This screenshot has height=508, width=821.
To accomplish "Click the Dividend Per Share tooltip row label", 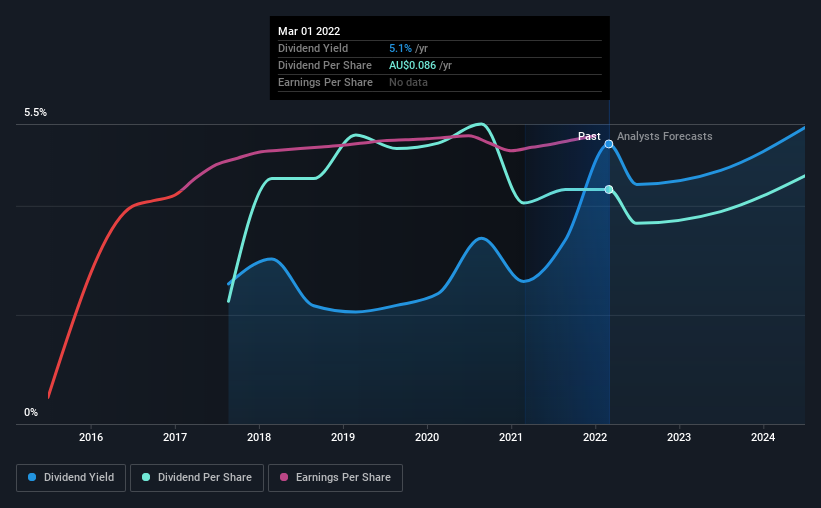I will [325, 65].
